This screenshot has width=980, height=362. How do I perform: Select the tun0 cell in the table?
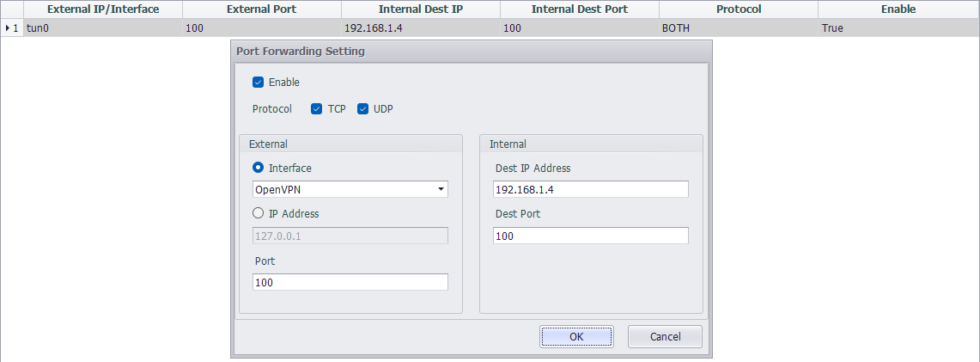(x=103, y=28)
